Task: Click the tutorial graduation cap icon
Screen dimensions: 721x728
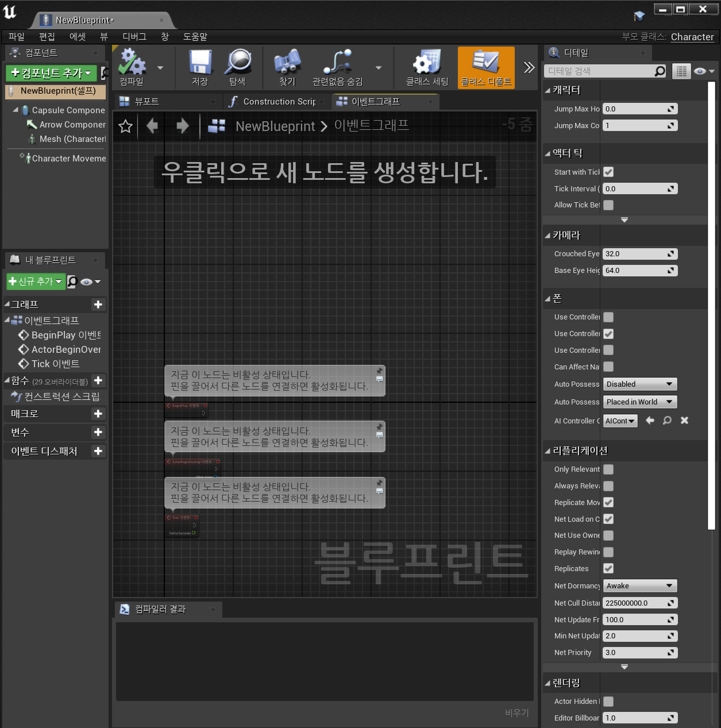Action: point(639,16)
